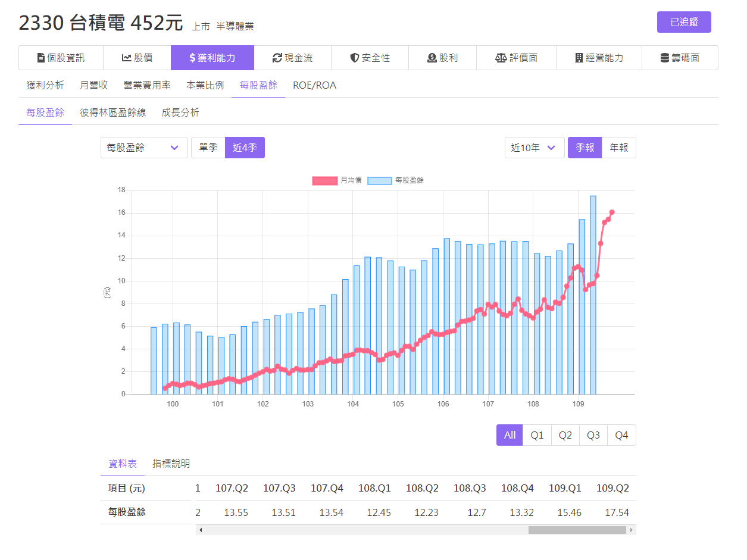
Task: Click the 109.Q2 column header
Action: (x=612, y=488)
